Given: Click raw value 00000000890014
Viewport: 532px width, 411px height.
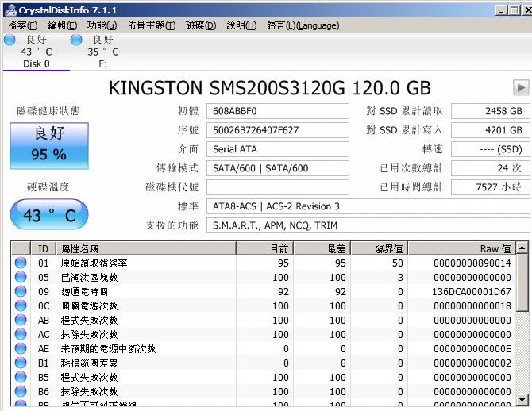Looking at the screenshot, I should [472, 263].
